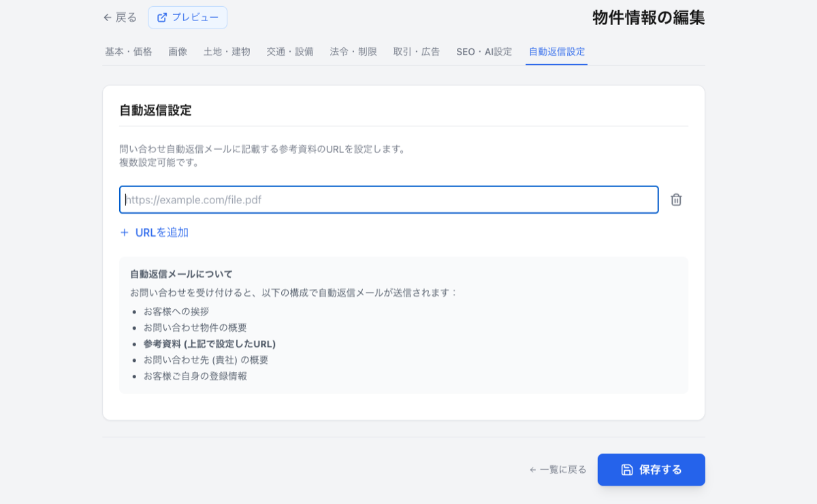Click the left arrow icon beside 戻る
Screen dimensions: 817x504
pyautogui.click(x=108, y=18)
